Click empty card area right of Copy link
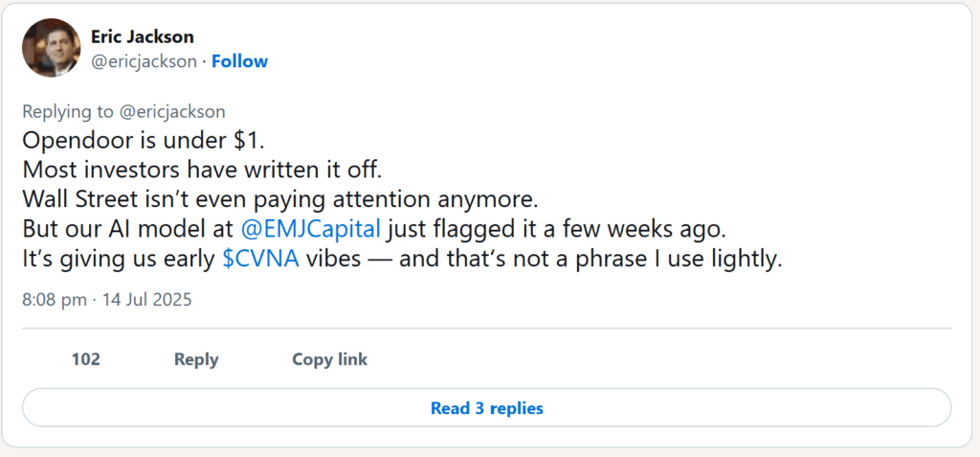Image resolution: width=980 pixels, height=457 pixels. pos(657,359)
